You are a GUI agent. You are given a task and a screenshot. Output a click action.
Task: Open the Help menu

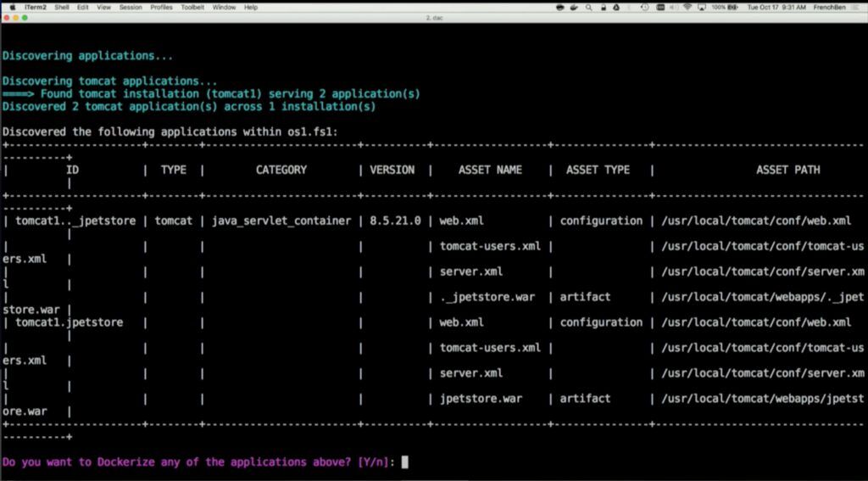point(251,7)
